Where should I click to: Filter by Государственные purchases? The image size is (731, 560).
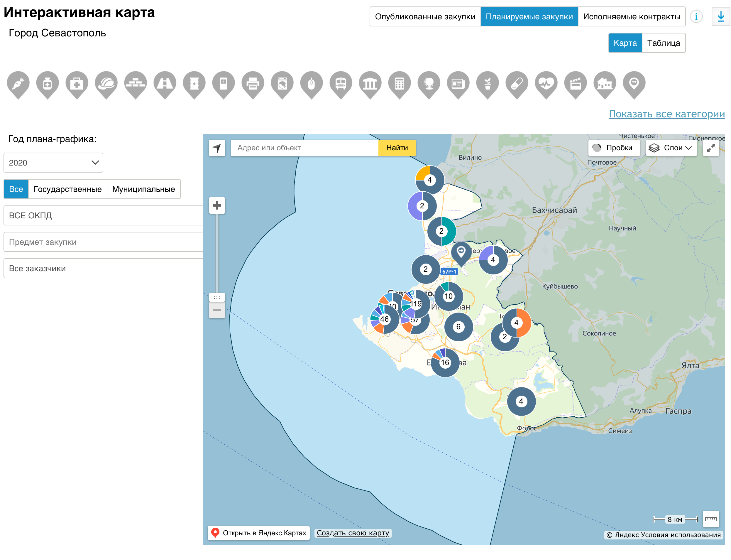(67, 189)
